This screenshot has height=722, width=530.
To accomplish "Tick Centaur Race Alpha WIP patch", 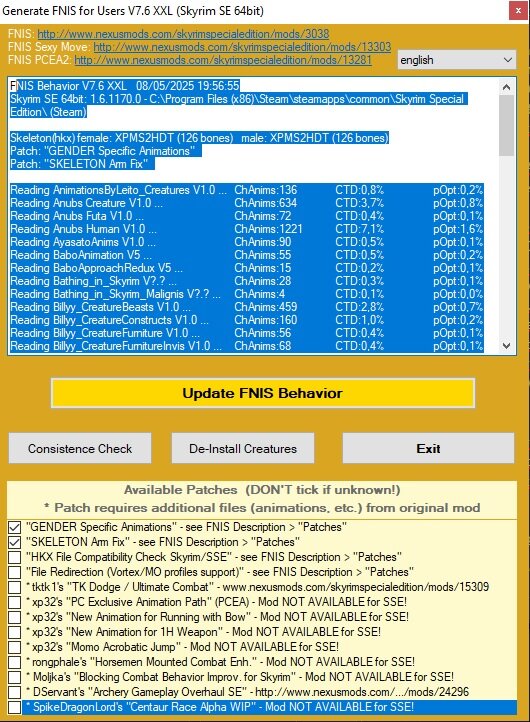I will click(x=15, y=707).
